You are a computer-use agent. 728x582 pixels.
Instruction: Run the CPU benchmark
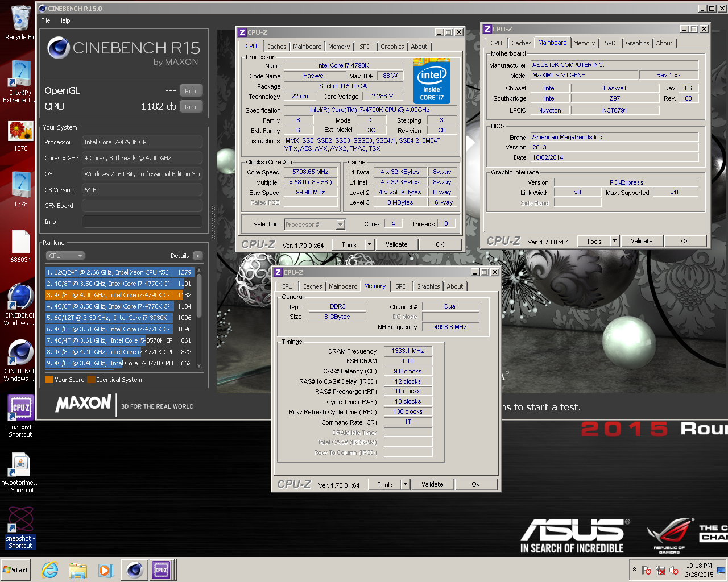click(191, 107)
